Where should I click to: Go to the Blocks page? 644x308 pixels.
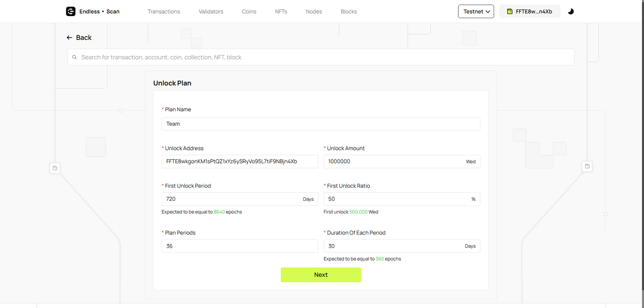(x=349, y=12)
